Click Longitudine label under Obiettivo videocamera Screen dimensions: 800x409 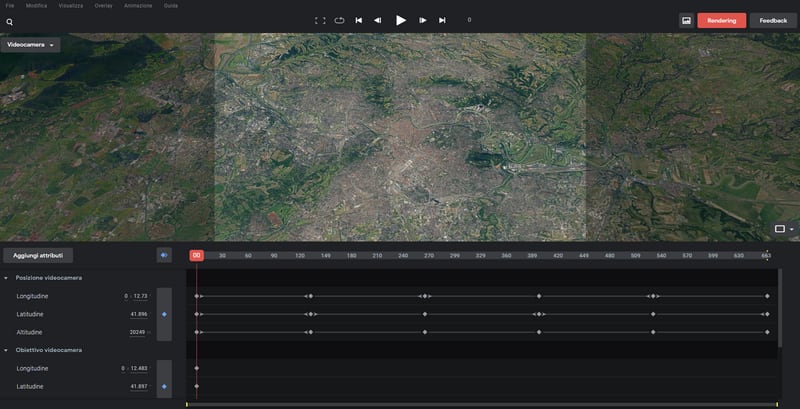pos(32,369)
